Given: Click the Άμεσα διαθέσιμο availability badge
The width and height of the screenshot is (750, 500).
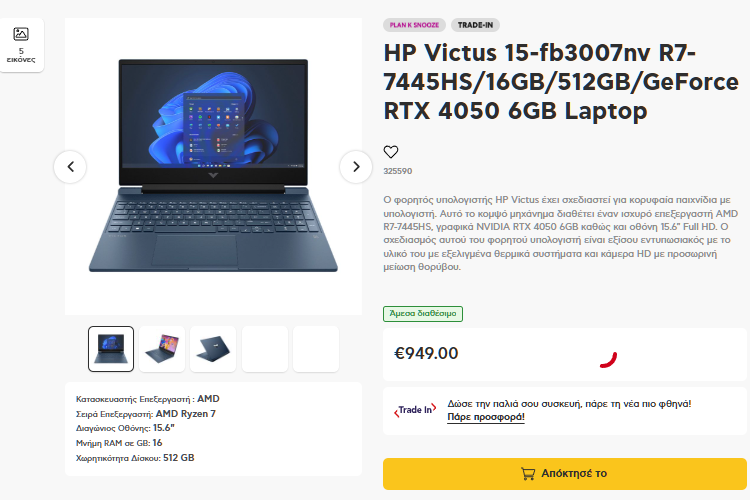Looking at the screenshot, I should (x=423, y=314).
